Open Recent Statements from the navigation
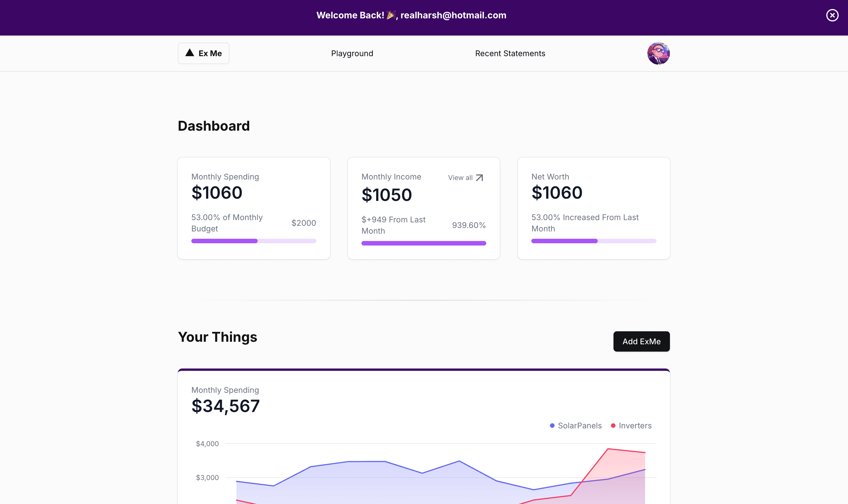This screenshot has width=848, height=504. coord(510,53)
